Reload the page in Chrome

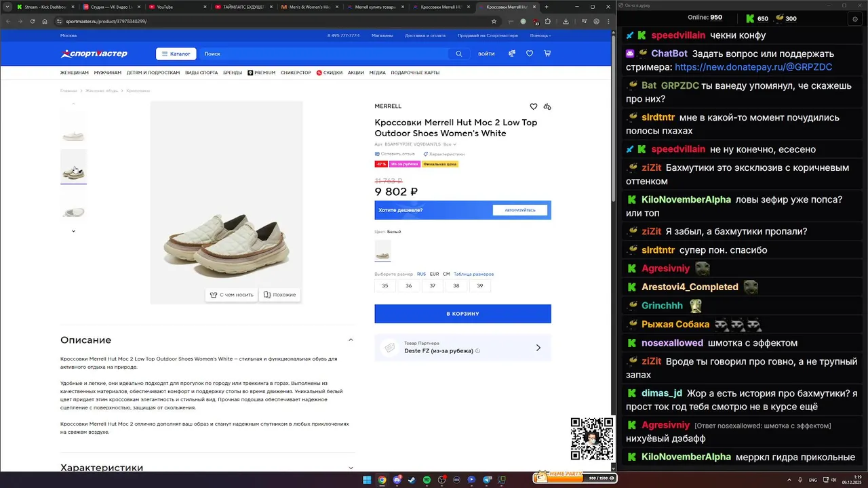(x=32, y=21)
